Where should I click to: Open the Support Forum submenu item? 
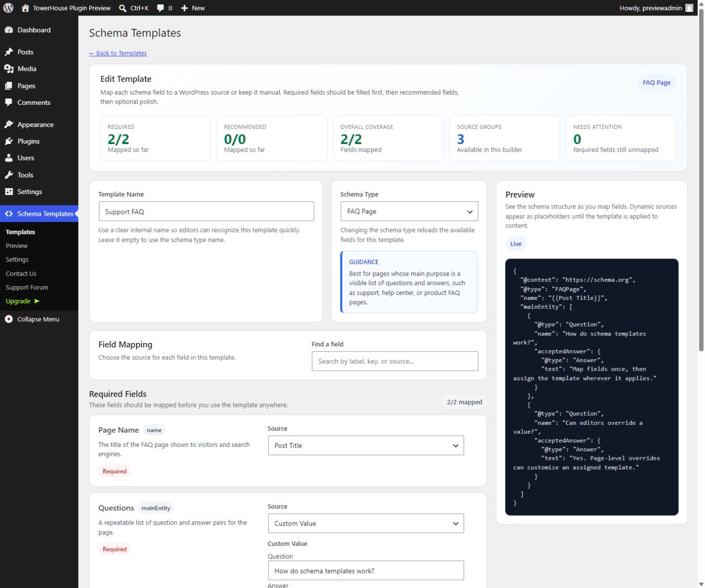click(27, 287)
